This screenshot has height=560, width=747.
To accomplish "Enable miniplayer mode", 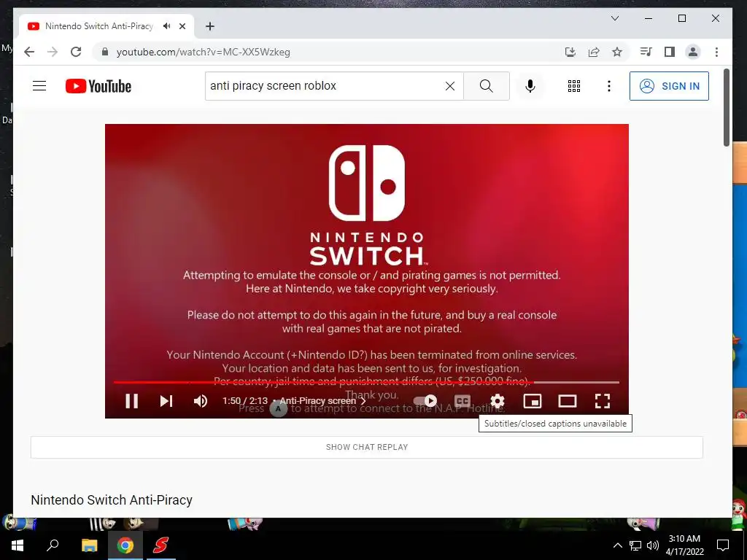I will [532, 401].
